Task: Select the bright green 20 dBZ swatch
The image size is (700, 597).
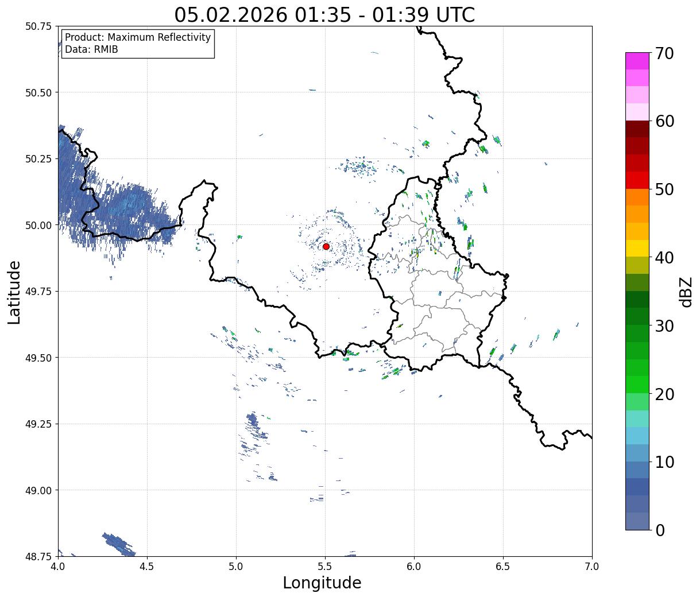Action: [x=637, y=401]
